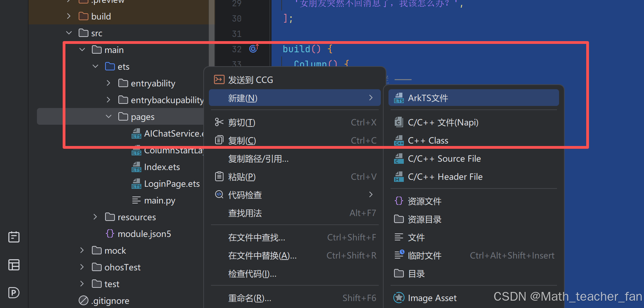Open the 新建(N) submenu
The image size is (644, 308).
point(294,98)
